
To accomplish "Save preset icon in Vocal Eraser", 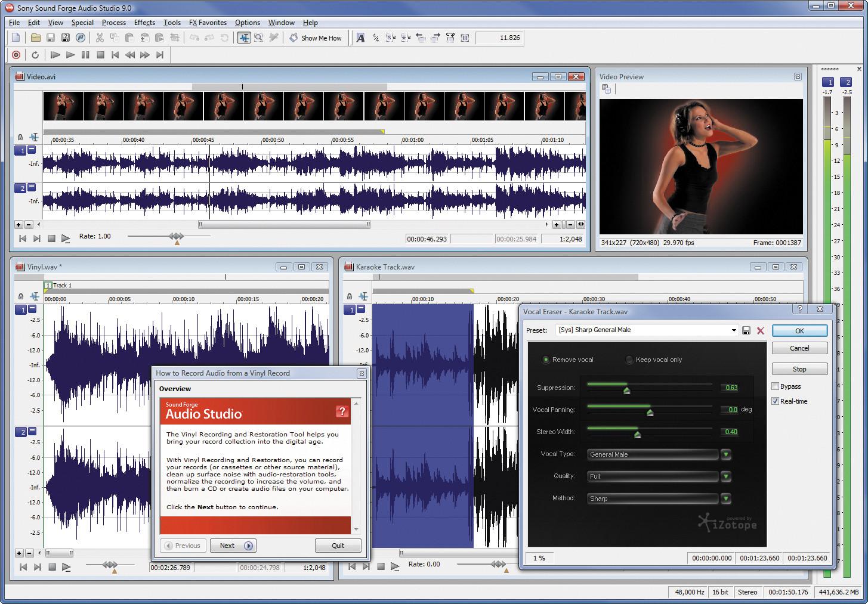I will 746,330.
